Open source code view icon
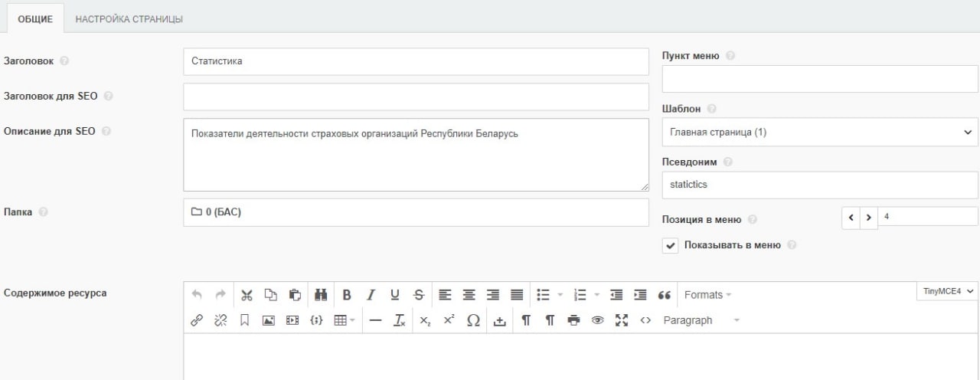 tap(645, 321)
